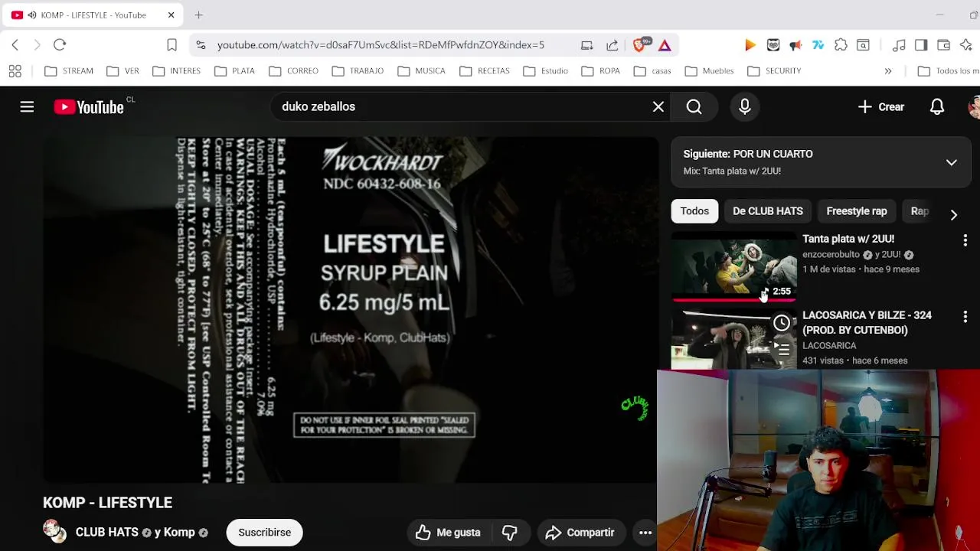Open the MUSICA bookmarks folder
This screenshot has height=551, width=980.
click(422, 71)
